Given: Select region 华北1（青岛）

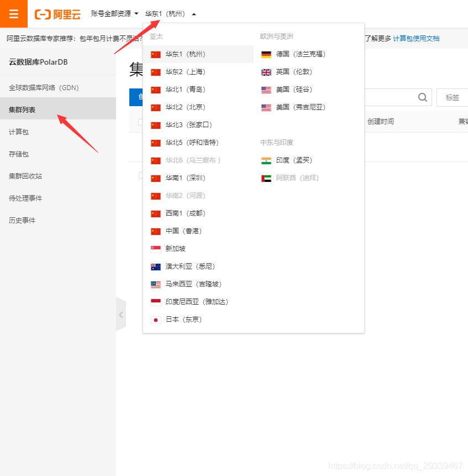Looking at the screenshot, I should pos(198,90).
